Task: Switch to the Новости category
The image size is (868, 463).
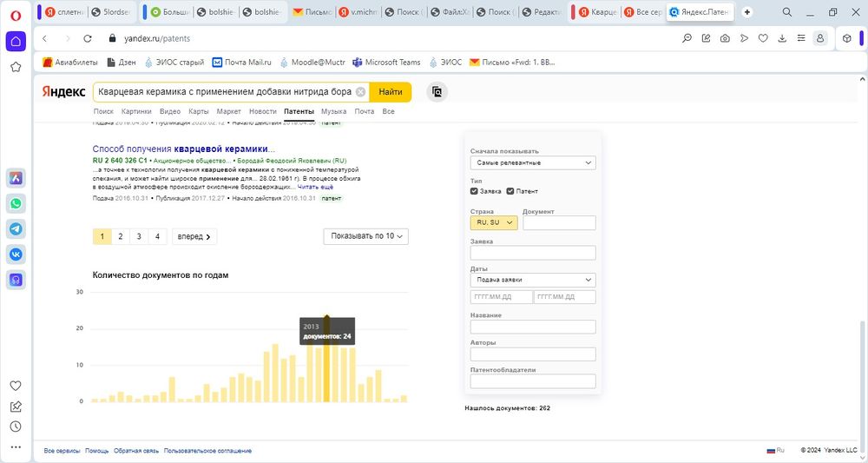Action: [263, 111]
